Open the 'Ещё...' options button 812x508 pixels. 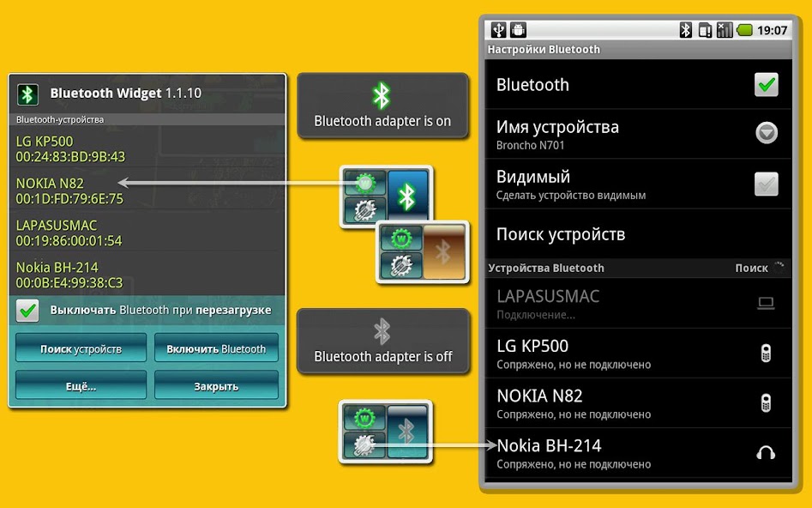[x=80, y=385]
